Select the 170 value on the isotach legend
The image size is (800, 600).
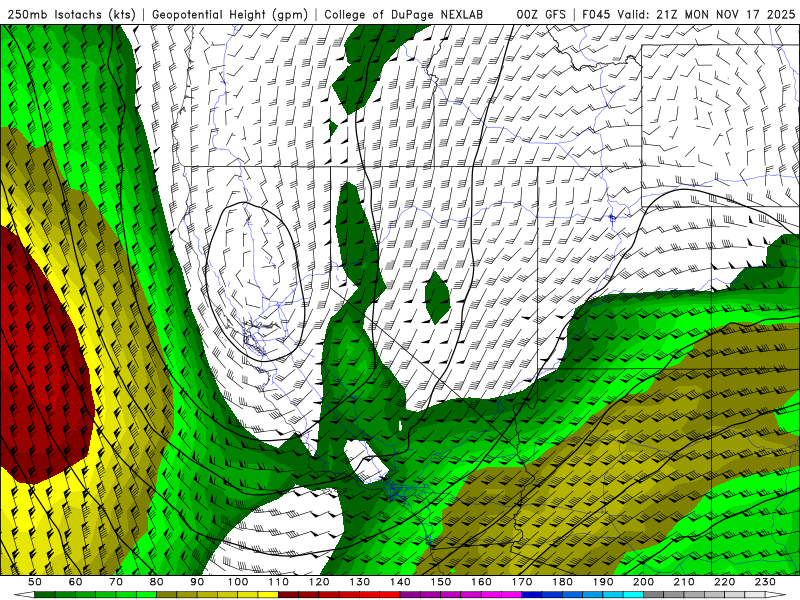coord(522,582)
